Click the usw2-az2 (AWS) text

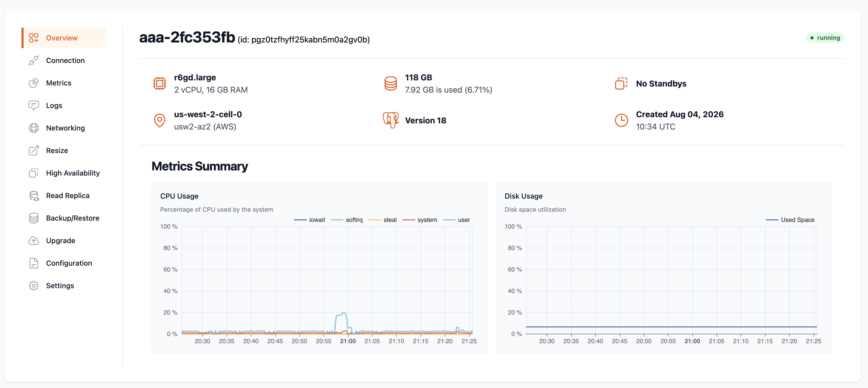point(205,127)
